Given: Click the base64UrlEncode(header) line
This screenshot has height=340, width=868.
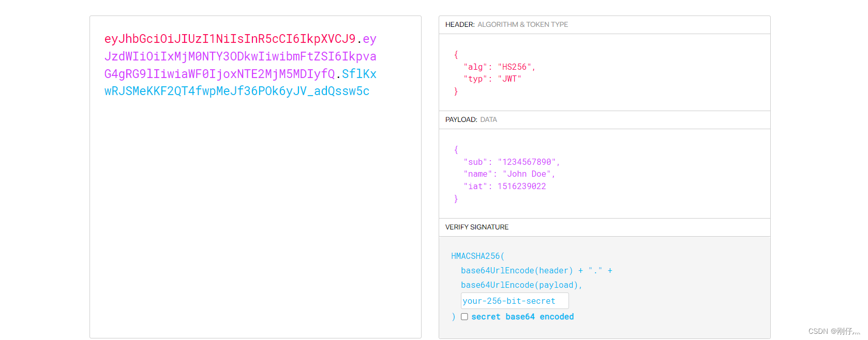Looking at the screenshot, I should click(536, 270).
